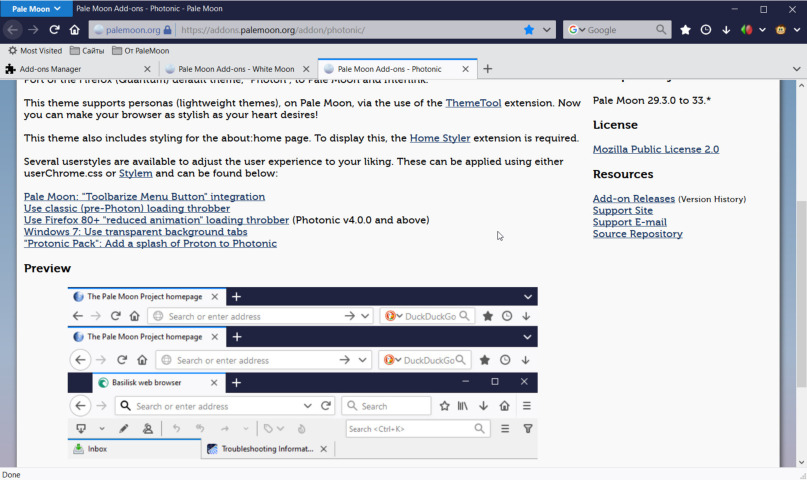
Task: Open the Pale Moon application menu
Action: click(36, 9)
